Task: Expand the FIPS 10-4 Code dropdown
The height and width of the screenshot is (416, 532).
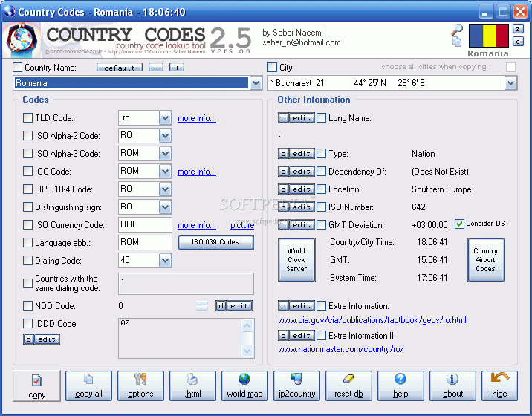Action: tap(165, 189)
